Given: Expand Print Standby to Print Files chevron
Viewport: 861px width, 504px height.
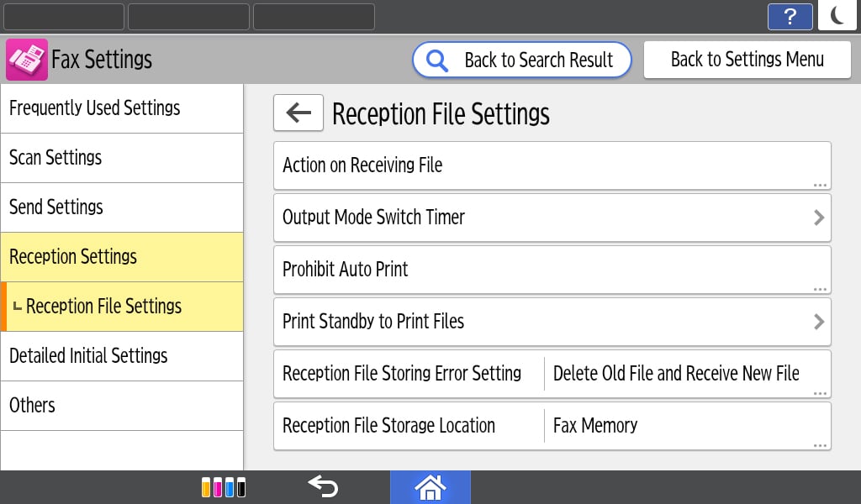Looking at the screenshot, I should pos(818,322).
